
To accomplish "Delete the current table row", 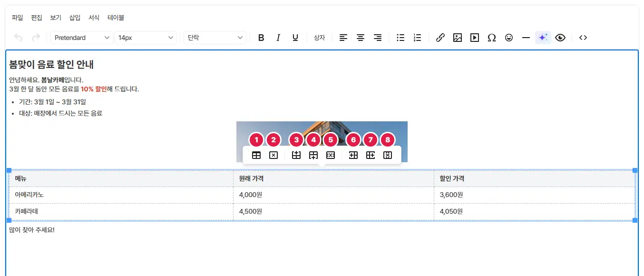I will click(331, 155).
